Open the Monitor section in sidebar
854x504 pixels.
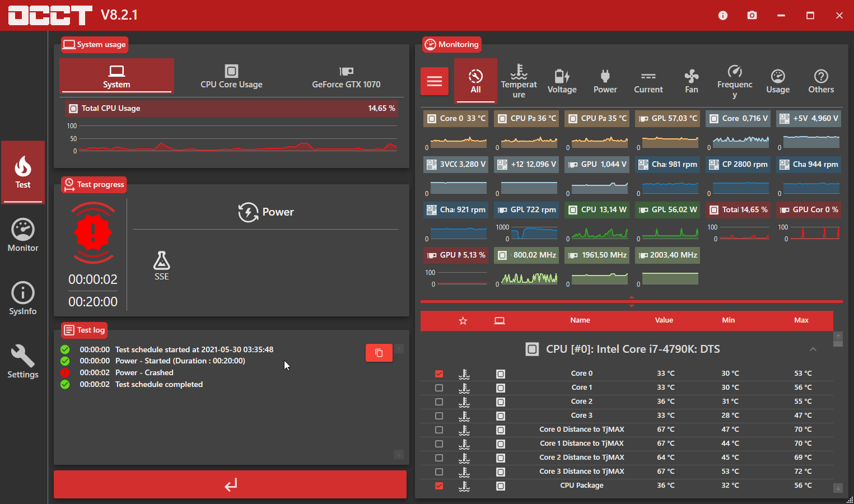23,235
